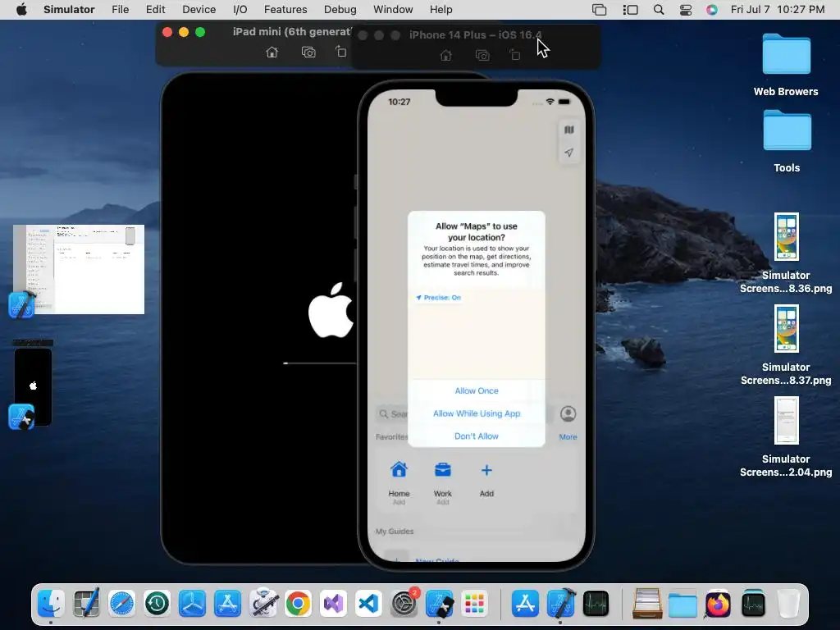Image resolution: width=840 pixels, height=630 pixels.
Task: Toggle Precise location setting in the alert
Action: [x=439, y=297]
